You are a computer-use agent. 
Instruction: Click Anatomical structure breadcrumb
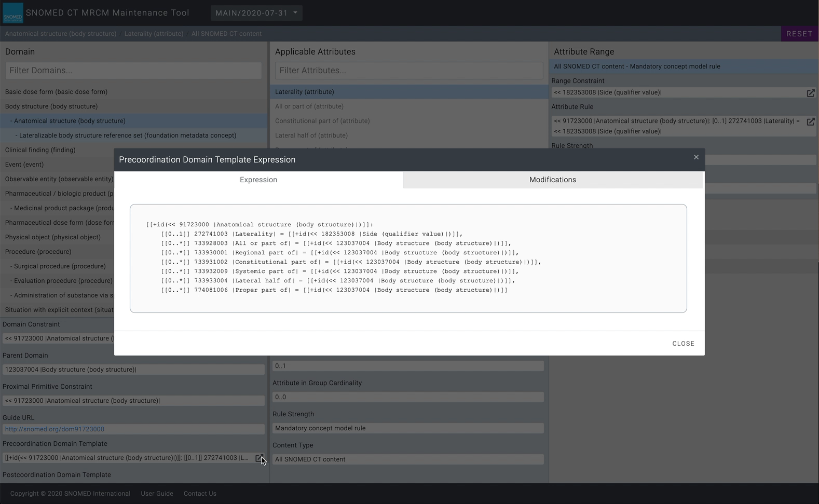pos(61,34)
